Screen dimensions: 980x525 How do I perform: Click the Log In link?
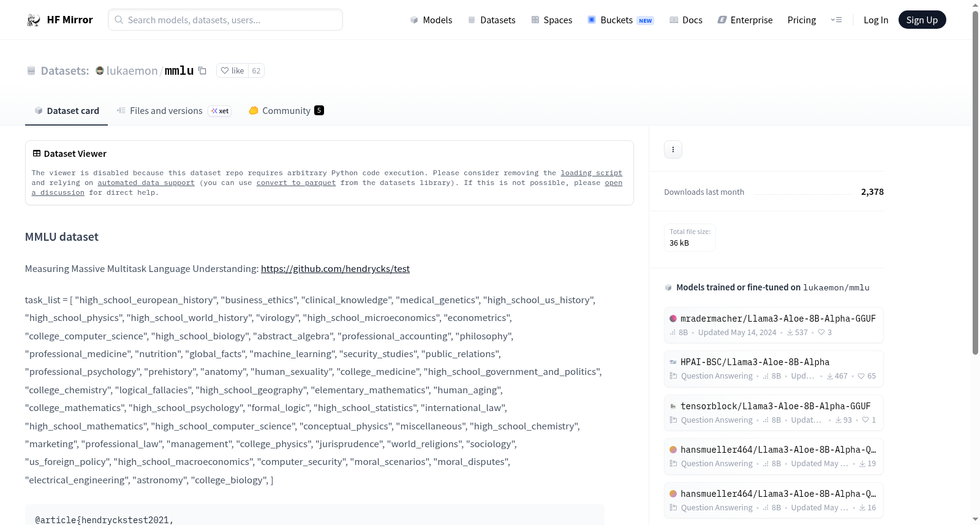pos(876,20)
